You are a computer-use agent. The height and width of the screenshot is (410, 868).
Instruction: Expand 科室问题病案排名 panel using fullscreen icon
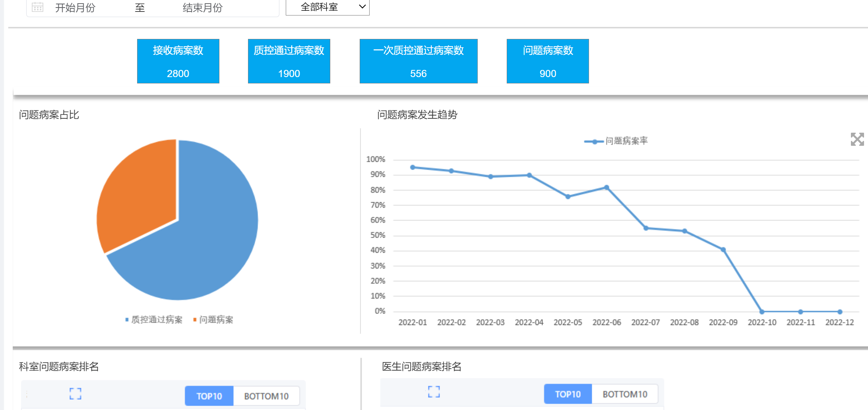point(76,394)
